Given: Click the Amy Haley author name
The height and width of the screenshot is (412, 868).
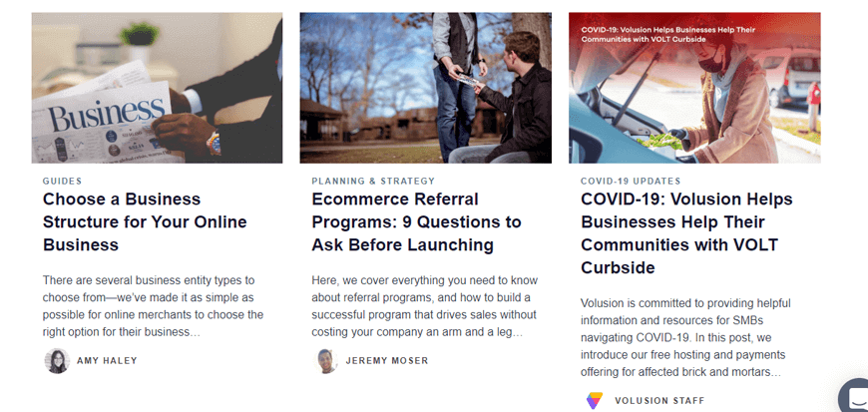Looking at the screenshot, I should point(107,361).
